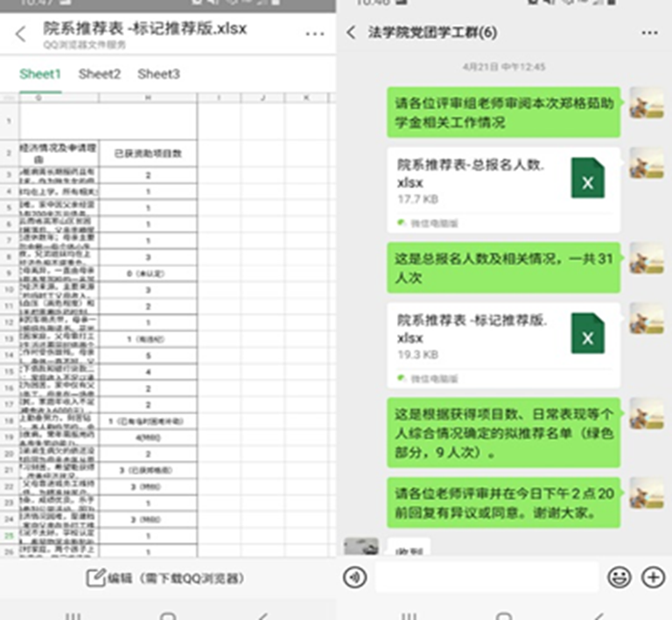Tap Excel icon on 标记推荐版 attachment
Image resolution: width=672 pixels, height=620 pixels.
587,333
